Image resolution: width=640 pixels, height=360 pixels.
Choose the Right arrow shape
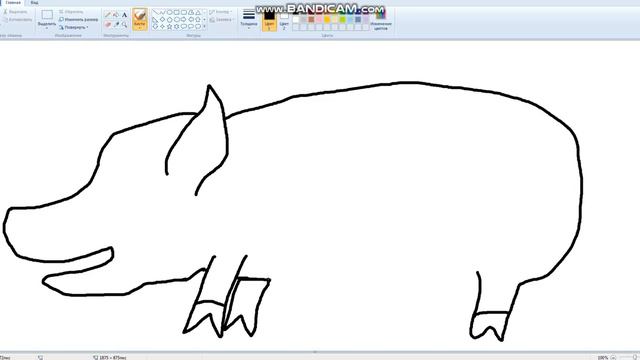(184, 20)
